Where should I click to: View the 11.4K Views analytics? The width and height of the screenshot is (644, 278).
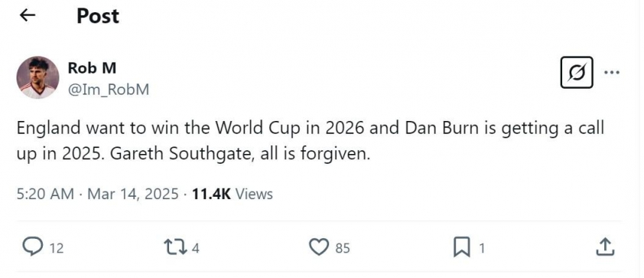pyautogui.click(x=232, y=194)
